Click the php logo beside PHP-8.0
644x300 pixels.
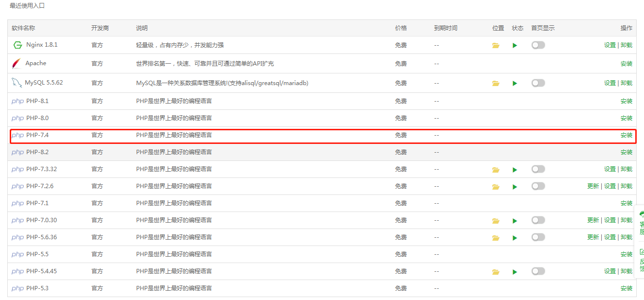pyautogui.click(x=17, y=118)
